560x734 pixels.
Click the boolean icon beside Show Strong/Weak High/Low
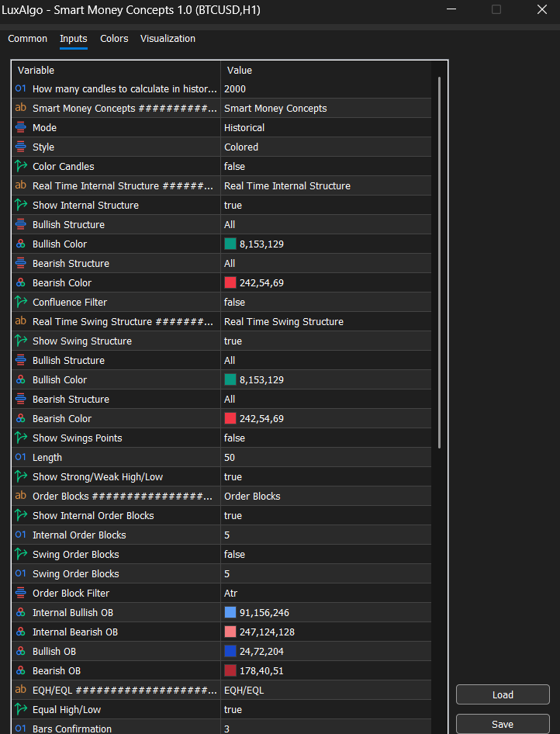coord(21,476)
